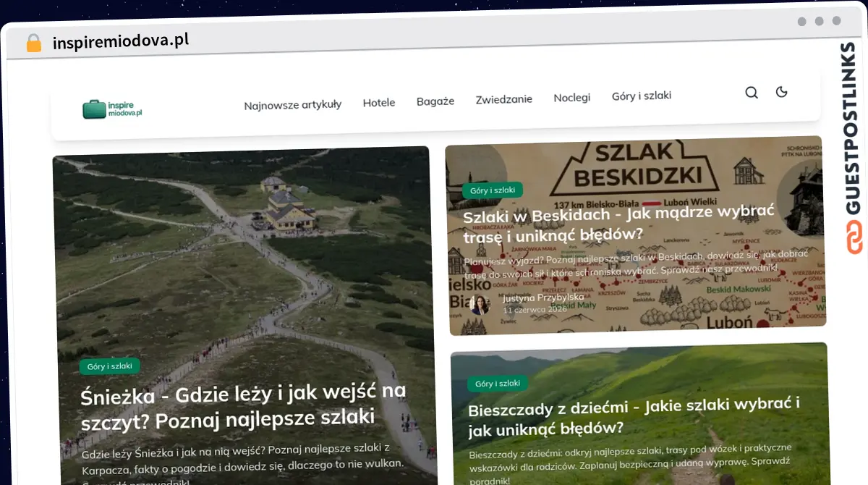Click the inspiremiodova.pl address bar text
Image resolution: width=868 pixels, height=485 pixels.
(x=121, y=41)
